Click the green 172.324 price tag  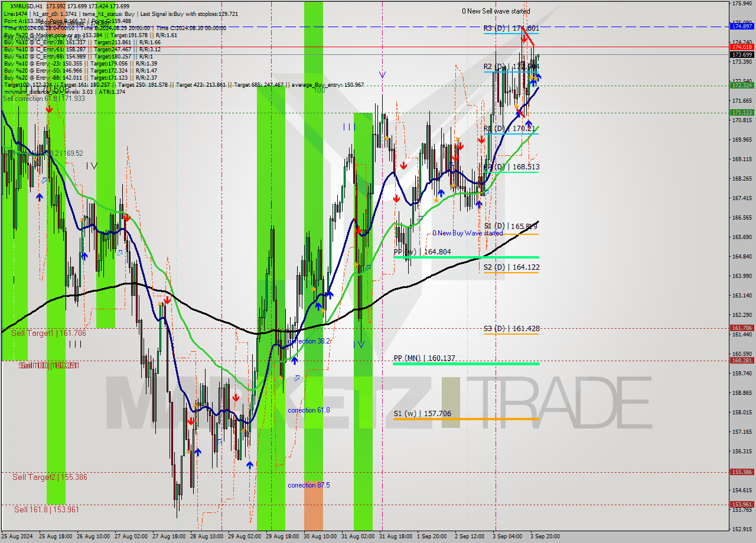[x=742, y=86]
